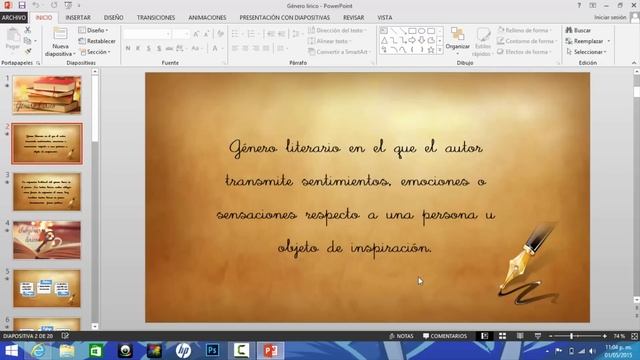Click the zoom slider handle
The width and height of the screenshot is (640, 360).
(x=571, y=336)
